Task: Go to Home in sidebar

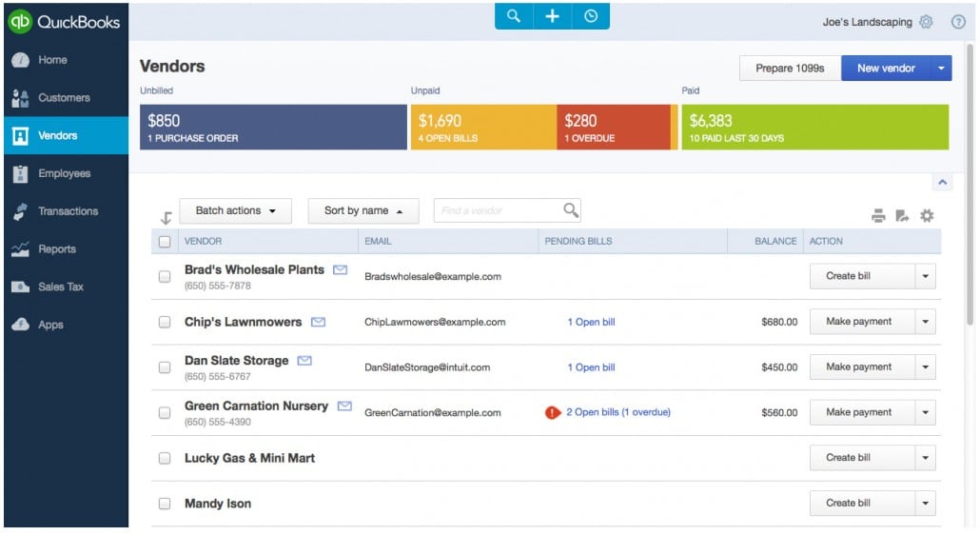Action: click(66, 60)
